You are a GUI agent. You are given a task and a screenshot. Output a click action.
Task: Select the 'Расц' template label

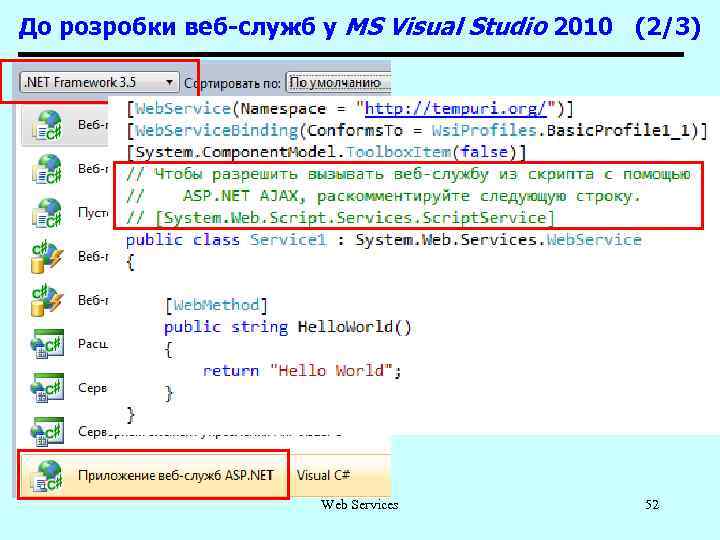point(93,343)
